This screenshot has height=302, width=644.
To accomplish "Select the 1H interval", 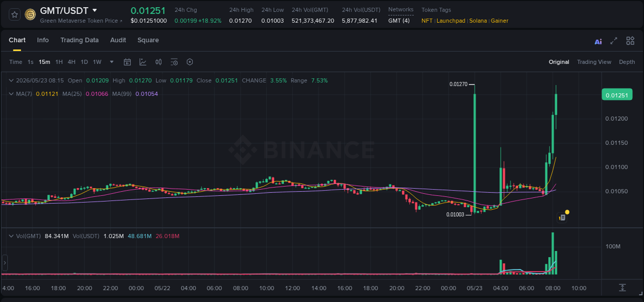I will tap(59, 62).
